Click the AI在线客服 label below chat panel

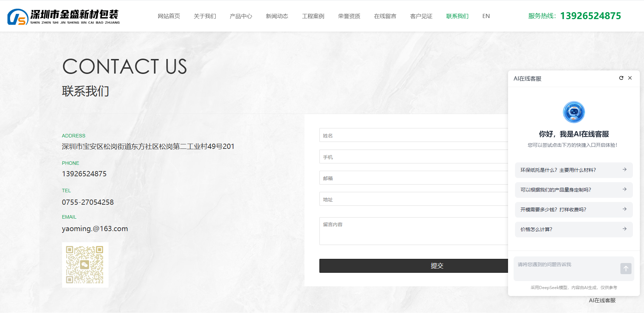[602, 301]
